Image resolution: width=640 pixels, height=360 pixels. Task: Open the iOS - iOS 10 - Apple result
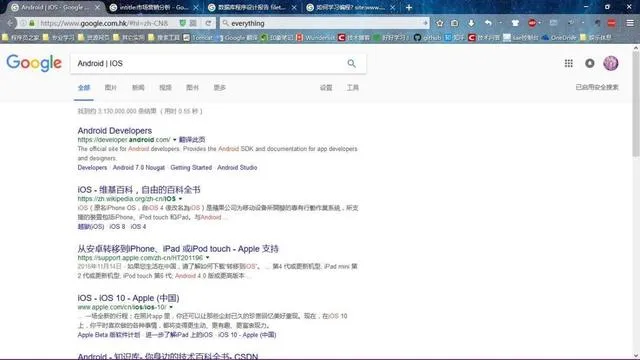[128, 298]
